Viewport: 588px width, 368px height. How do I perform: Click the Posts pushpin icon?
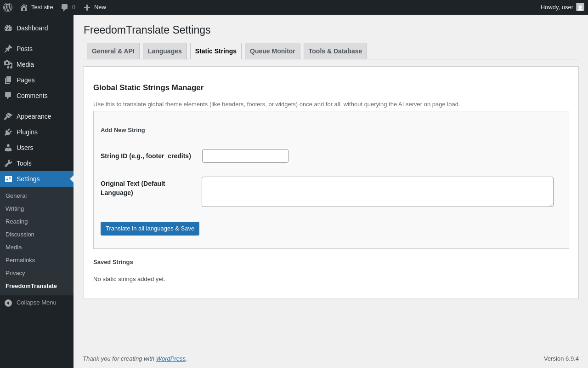click(x=8, y=49)
